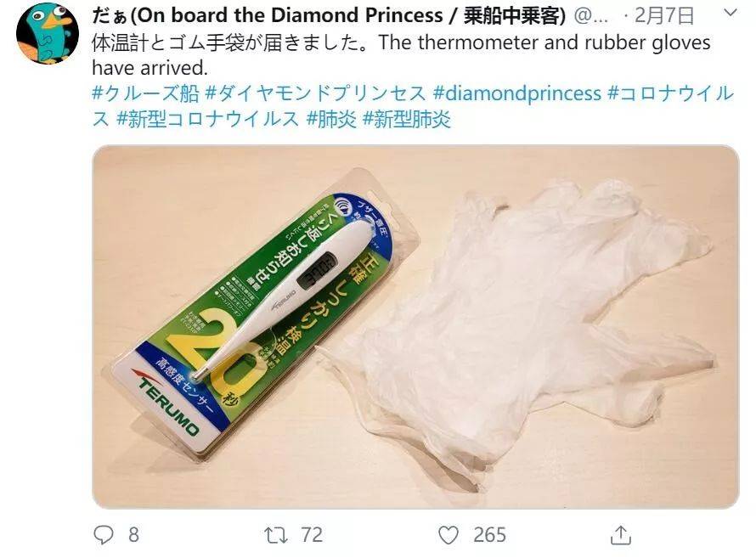
Task: Click the retweet arrows icon
Action: [276, 535]
